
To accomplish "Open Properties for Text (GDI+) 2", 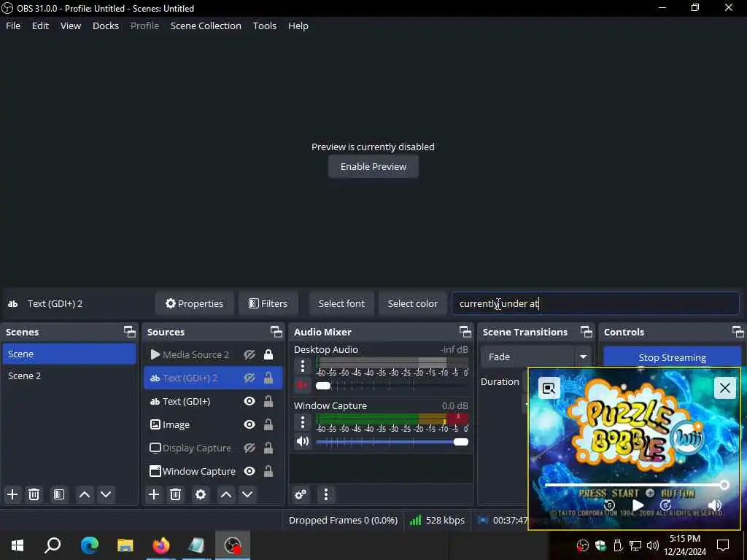I will click(194, 303).
